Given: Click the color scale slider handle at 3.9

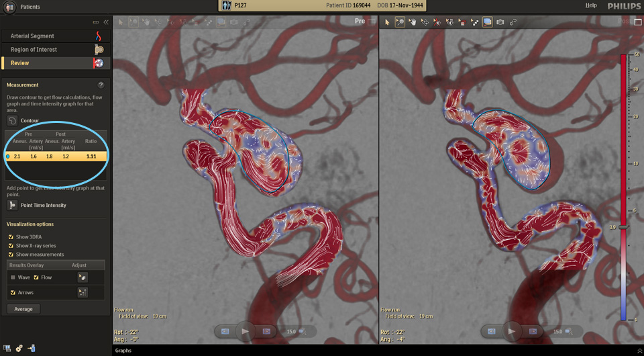Looking at the screenshot, I should click(x=624, y=228).
